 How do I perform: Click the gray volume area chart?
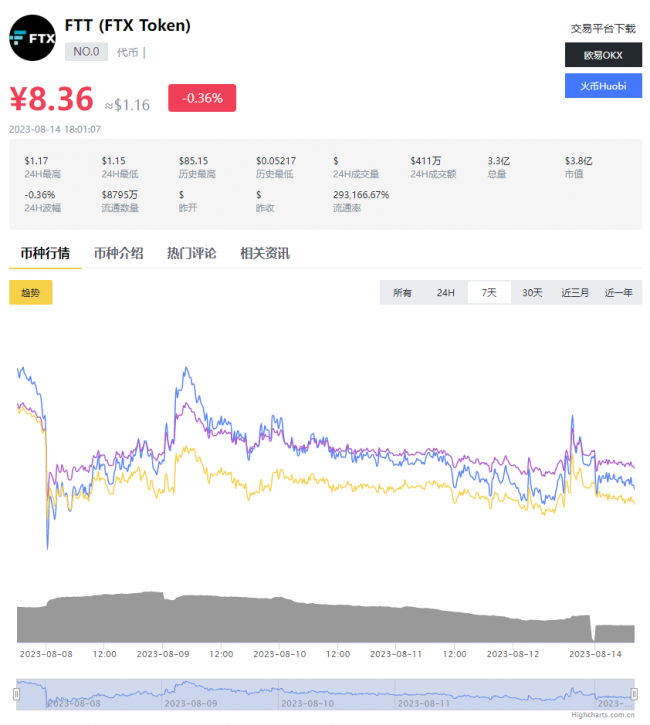(325, 622)
